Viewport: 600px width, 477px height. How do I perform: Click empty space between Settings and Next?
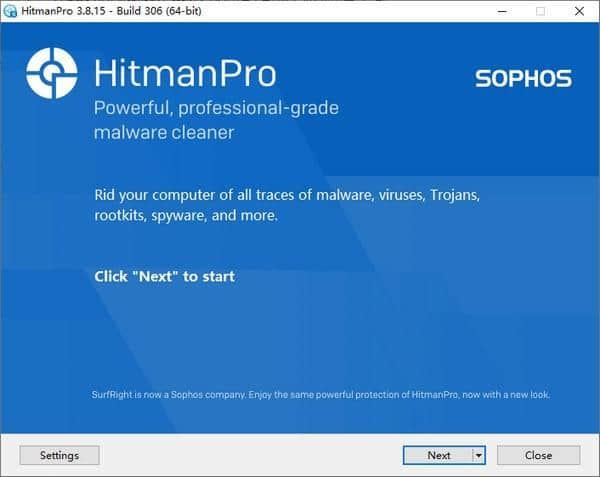[250, 455]
